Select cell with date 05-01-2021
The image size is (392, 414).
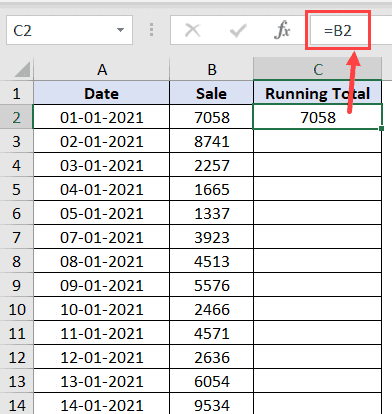(101, 213)
